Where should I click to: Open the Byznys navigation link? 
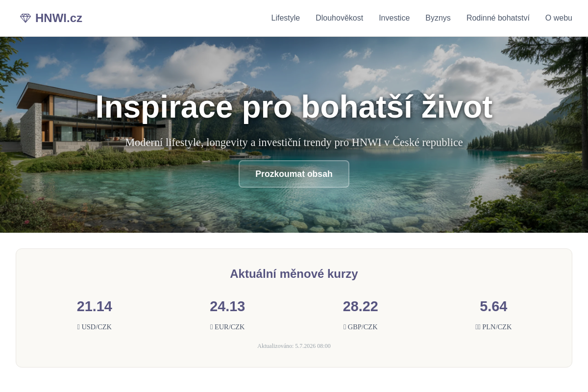pyautogui.click(x=438, y=18)
